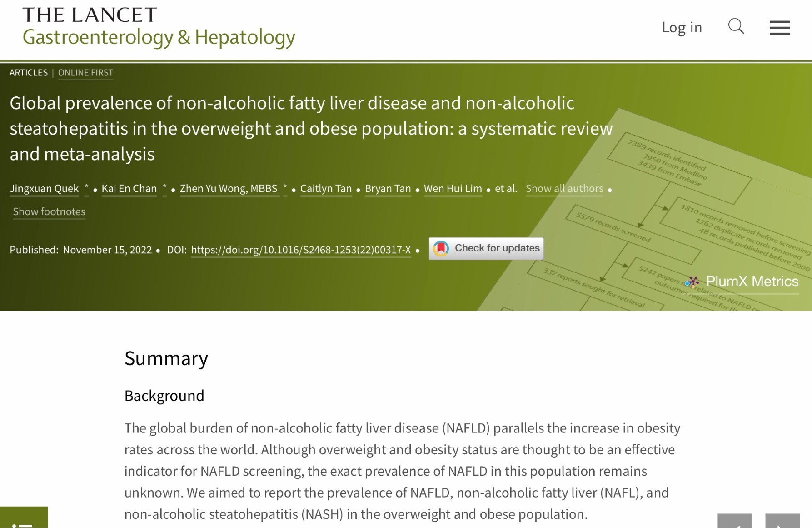Screen dimensions: 812x528
Task: Click Log in
Action: coord(682,27)
